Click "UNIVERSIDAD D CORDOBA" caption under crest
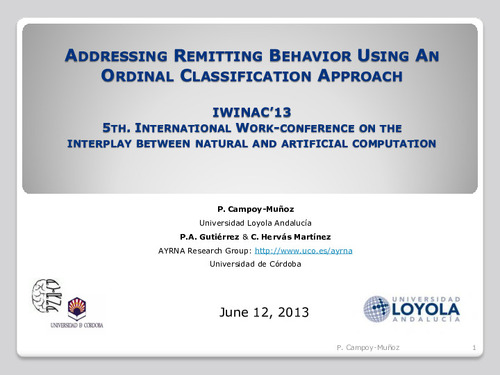The width and height of the screenshot is (500, 375). (77, 325)
